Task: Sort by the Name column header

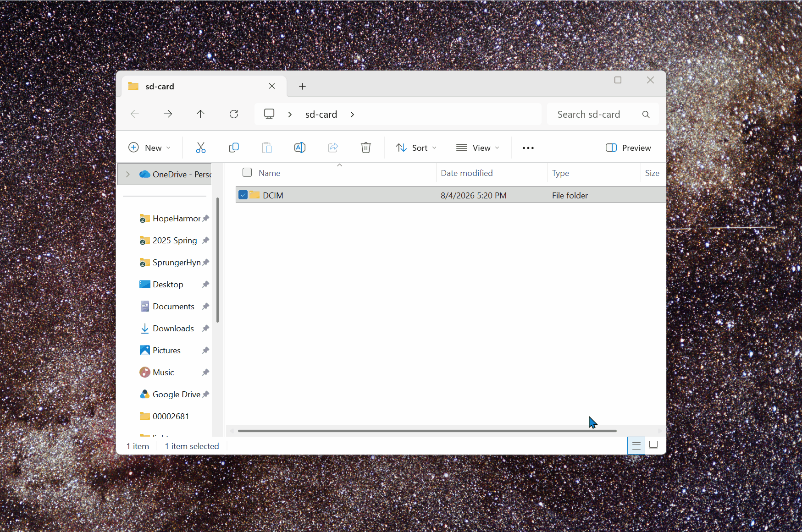Action: 269,173
